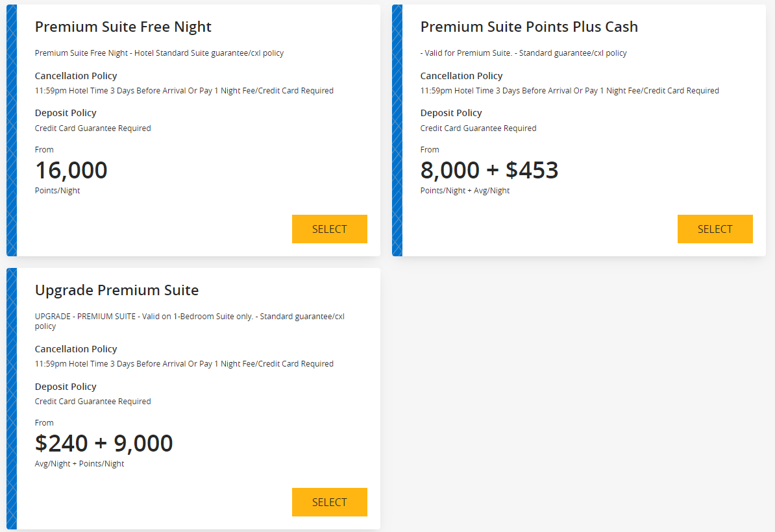This screenshot has width=775, height=532.
Task: Click Cancellation Policy on Premium Suite Free Night
Action: pos(76,76)
